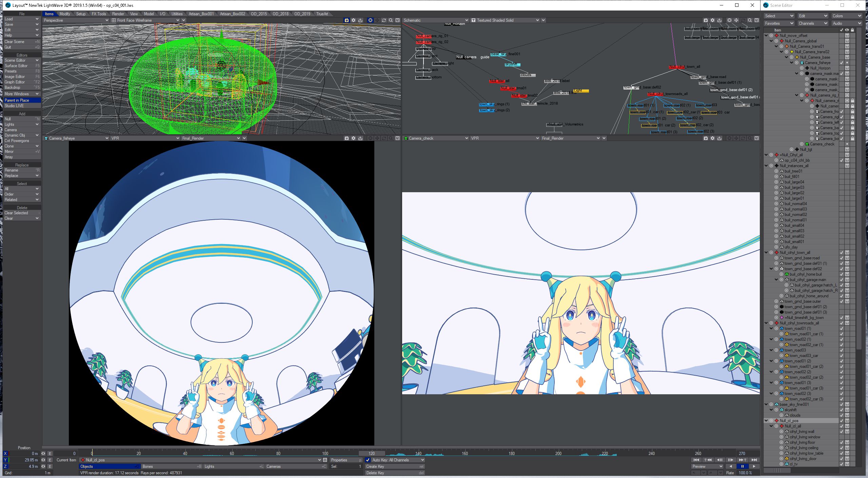Viewport: 868px width, 478px height.
Task: Click the Surface Editor button
Action: pyautogui.click(x=22, y=66)
